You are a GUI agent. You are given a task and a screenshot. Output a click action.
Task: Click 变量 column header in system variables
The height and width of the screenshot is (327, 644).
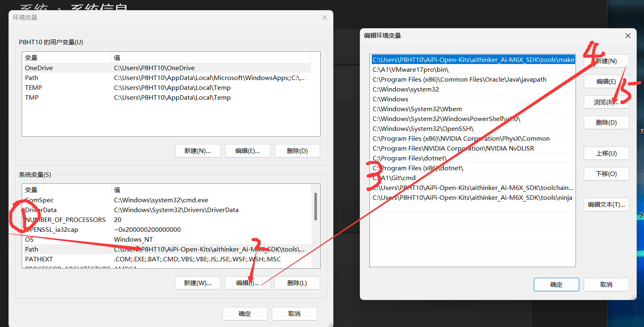click(66, 190)
